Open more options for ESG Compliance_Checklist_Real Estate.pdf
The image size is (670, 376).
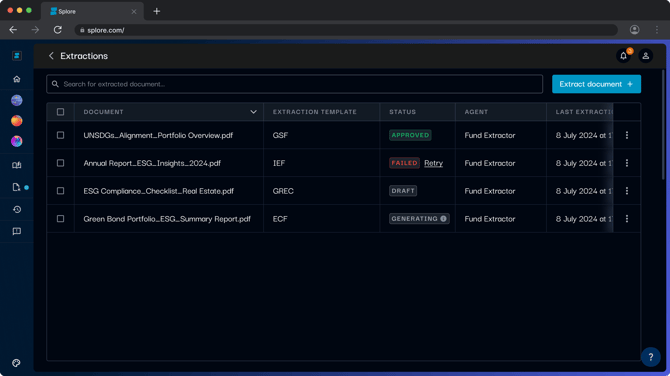pos(627,191)
